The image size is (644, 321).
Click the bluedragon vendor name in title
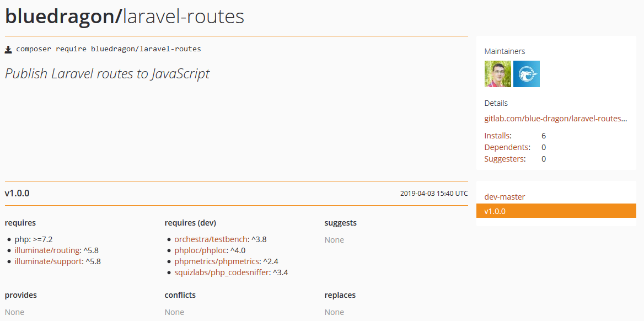tap(60, 17)
